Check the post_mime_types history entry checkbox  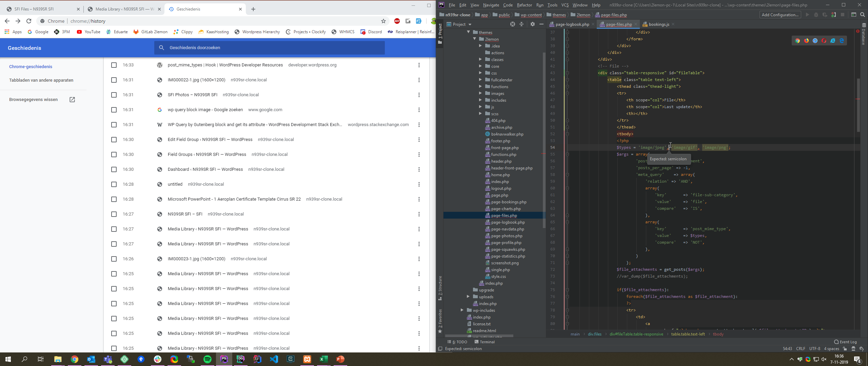[x=114, y=65]
